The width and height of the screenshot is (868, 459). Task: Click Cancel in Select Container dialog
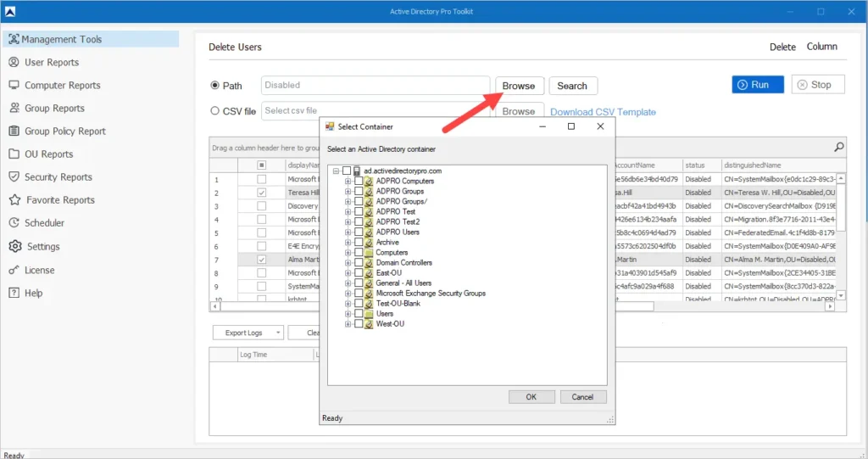(583, 397)
